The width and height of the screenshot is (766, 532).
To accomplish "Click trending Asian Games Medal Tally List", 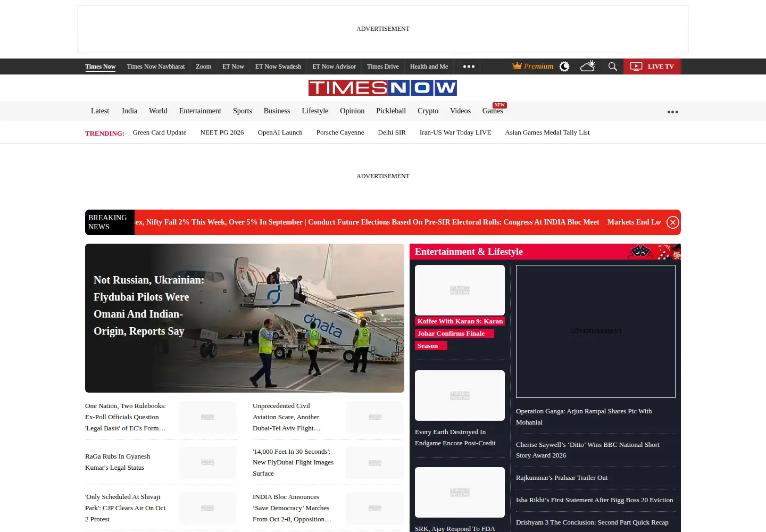I will (547, 132).
